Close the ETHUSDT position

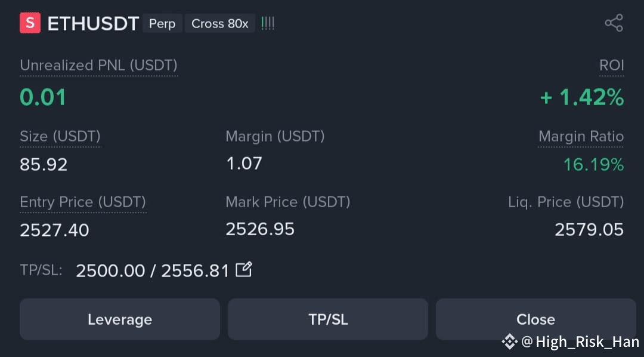point(535,319)
